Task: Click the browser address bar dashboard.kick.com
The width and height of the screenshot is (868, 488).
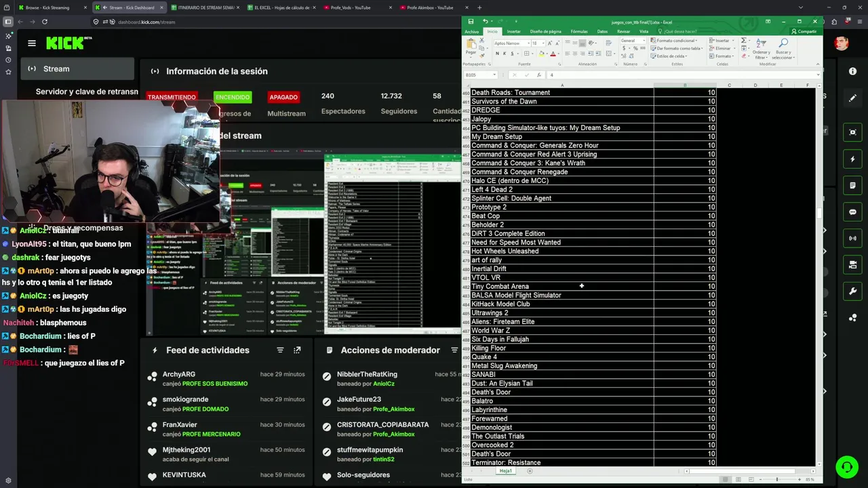Action: tap(146, 22)
